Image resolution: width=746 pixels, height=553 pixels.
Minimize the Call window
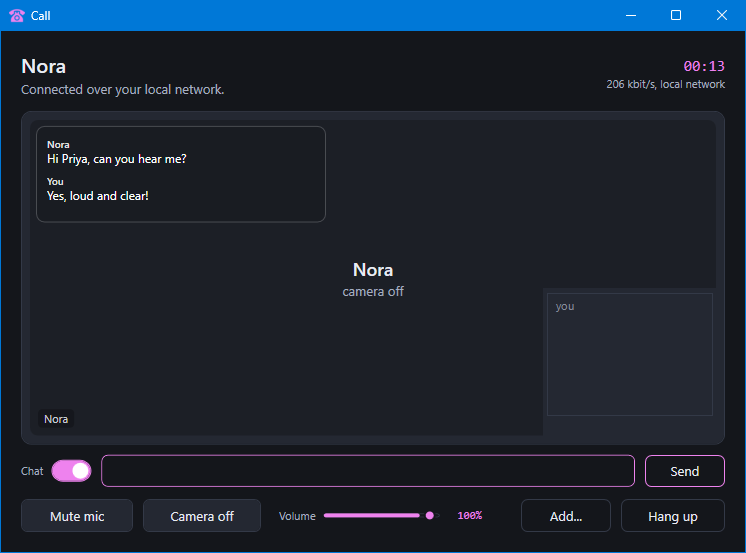(x=631, y=16)
